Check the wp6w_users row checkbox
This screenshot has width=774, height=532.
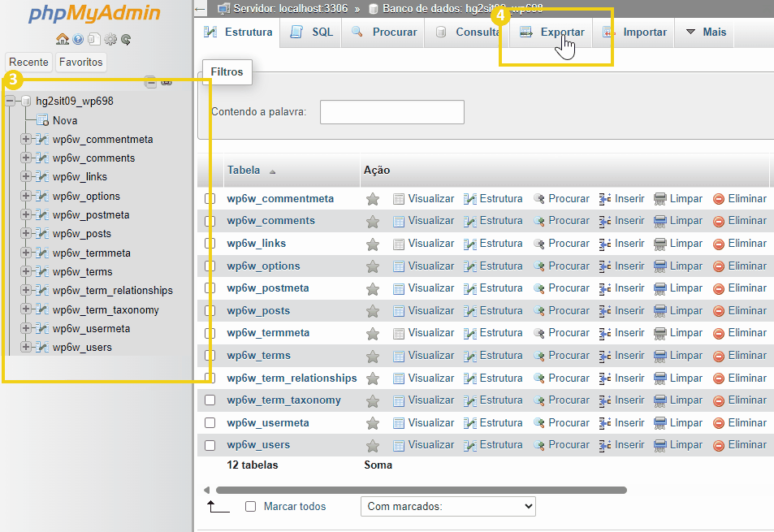click(x=210, y=445)
